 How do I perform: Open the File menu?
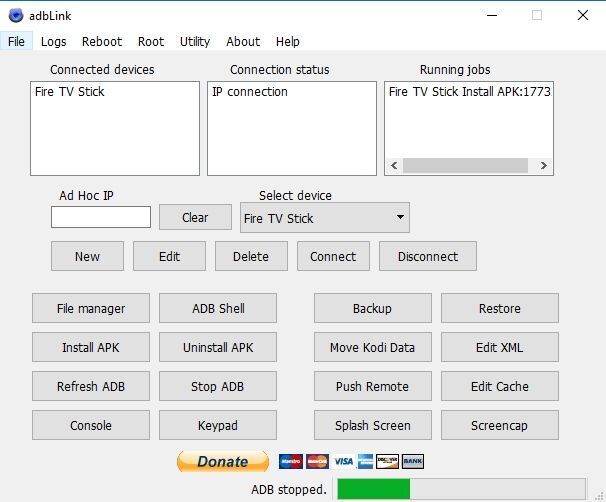(x=16, y=42)
